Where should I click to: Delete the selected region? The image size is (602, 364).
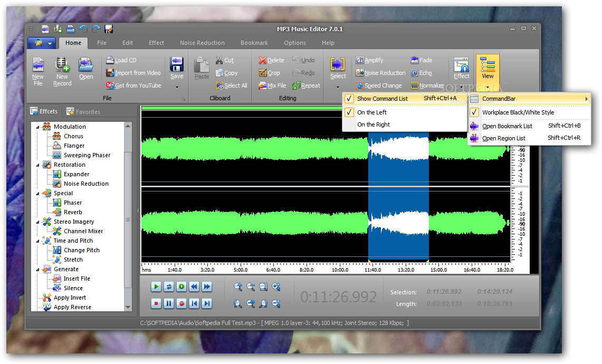point(271,60)
